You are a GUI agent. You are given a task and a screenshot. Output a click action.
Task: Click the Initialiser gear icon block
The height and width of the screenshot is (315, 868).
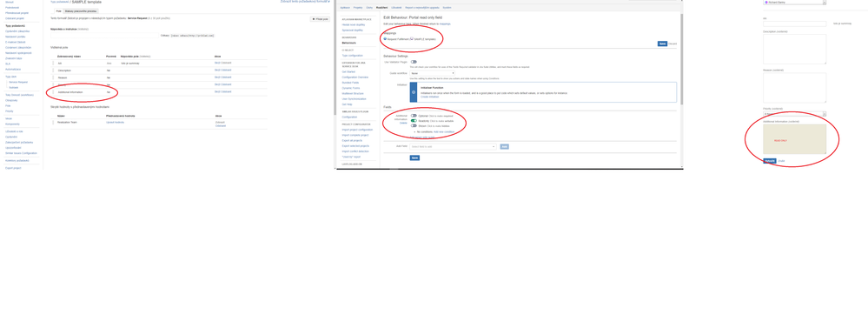413,92
